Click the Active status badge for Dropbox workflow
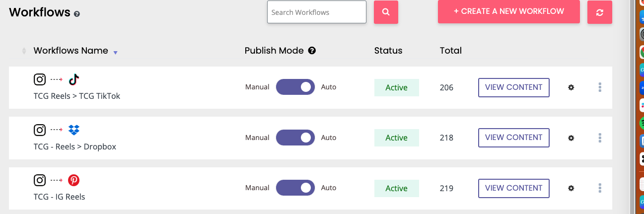This screenshot has width=644, height=214. 397,138
